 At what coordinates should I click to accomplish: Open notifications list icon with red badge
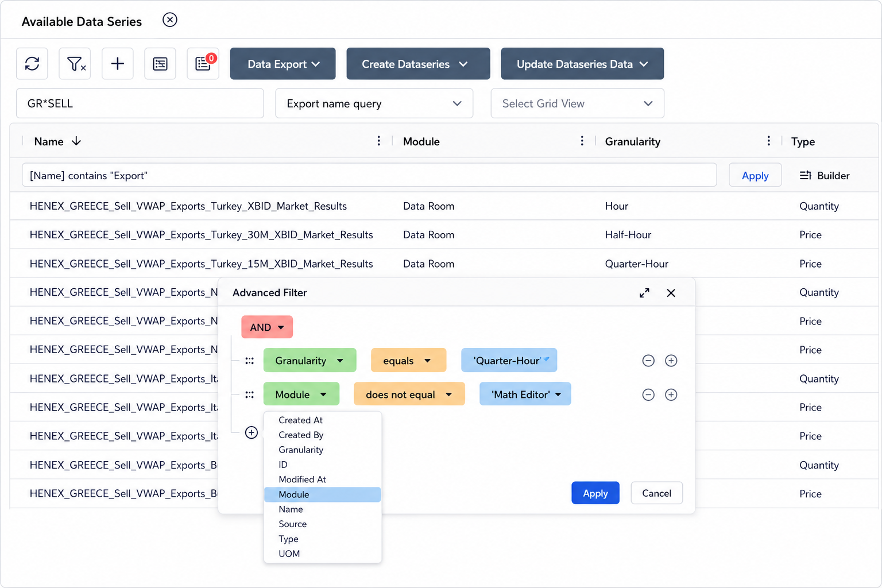click(x=203, y=64)
